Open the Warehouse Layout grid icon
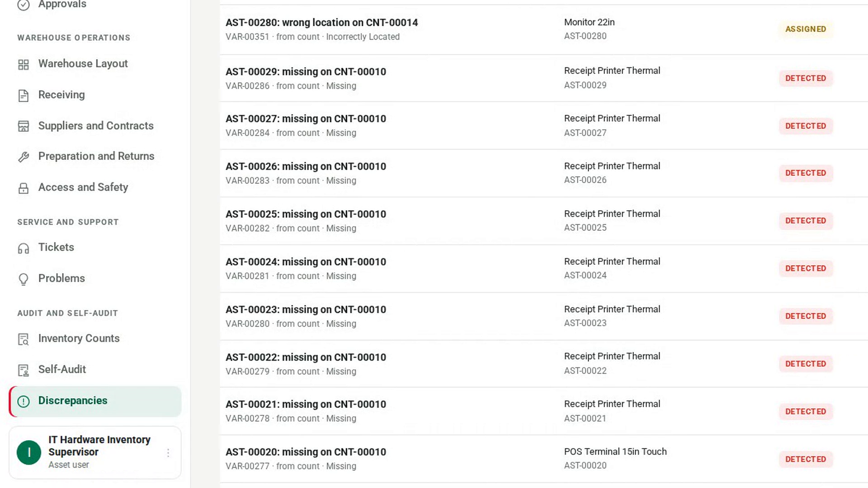The width and height of the screenshot is (868, 488). [24, 65]
